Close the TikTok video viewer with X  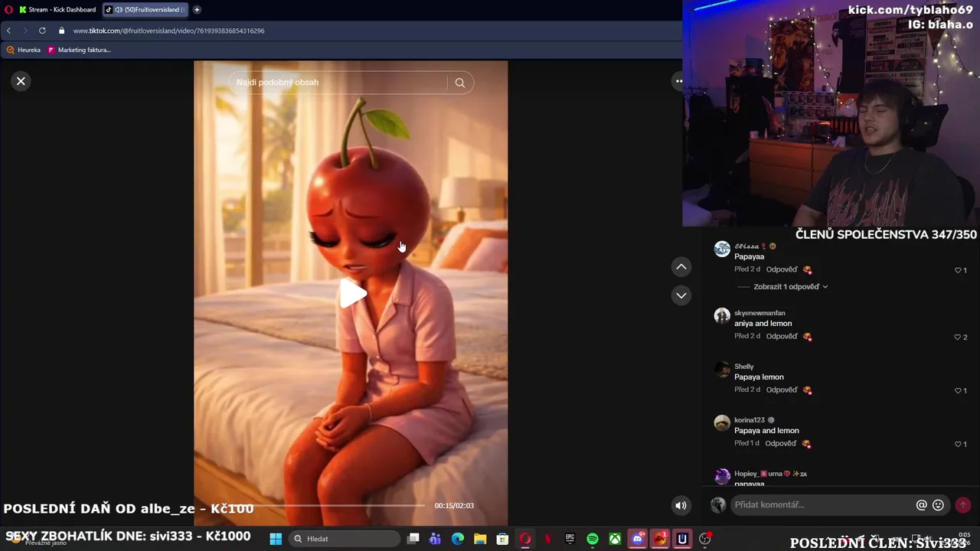(x=21, y=81)
